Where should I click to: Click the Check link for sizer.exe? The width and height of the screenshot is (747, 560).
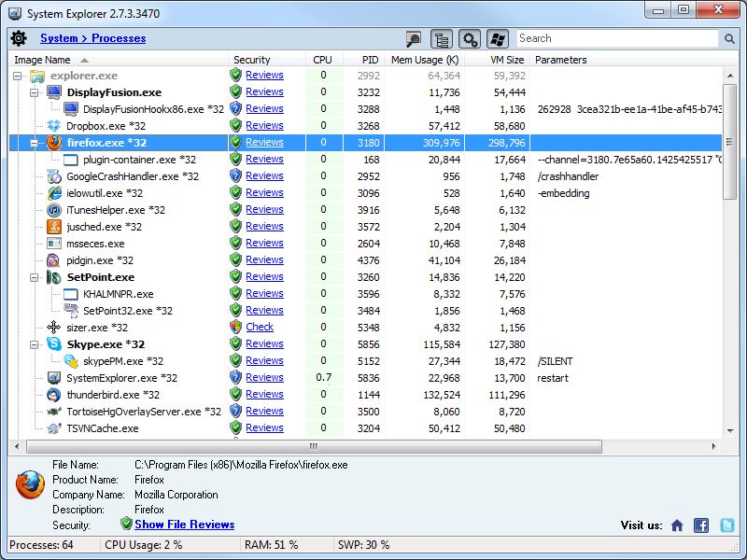click(259, 327)
